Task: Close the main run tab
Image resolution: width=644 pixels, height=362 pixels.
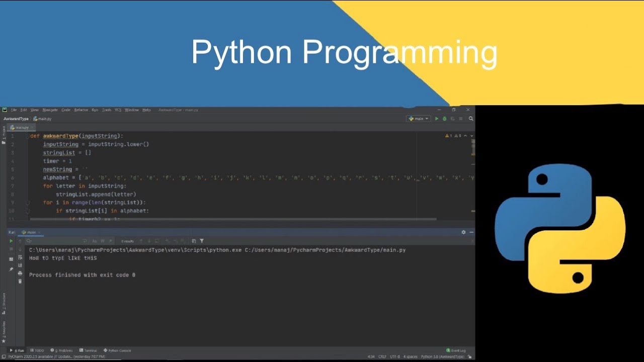Action: [39, 232]
